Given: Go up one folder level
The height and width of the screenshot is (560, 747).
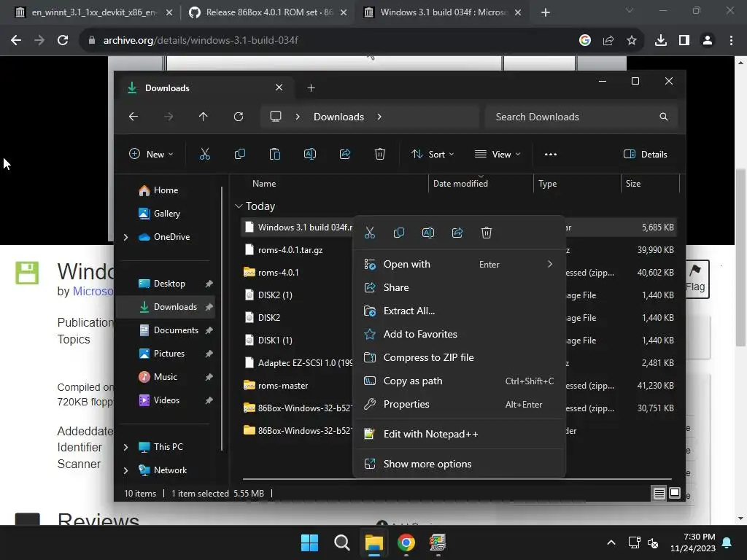Looking at the screenshot, I should coord(204,117).
